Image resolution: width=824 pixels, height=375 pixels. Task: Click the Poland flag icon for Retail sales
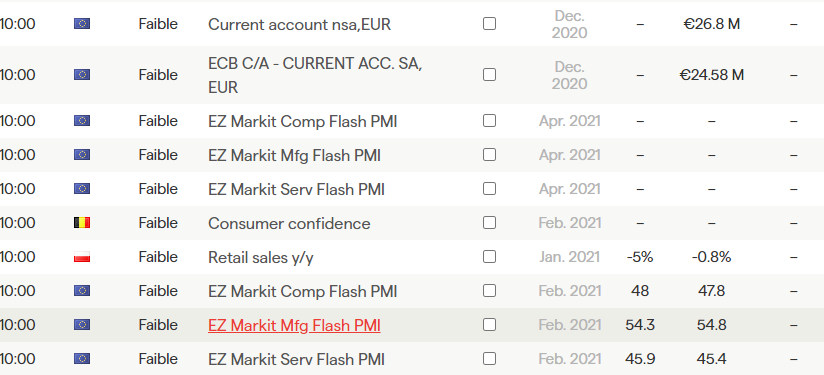click(82, 257)
